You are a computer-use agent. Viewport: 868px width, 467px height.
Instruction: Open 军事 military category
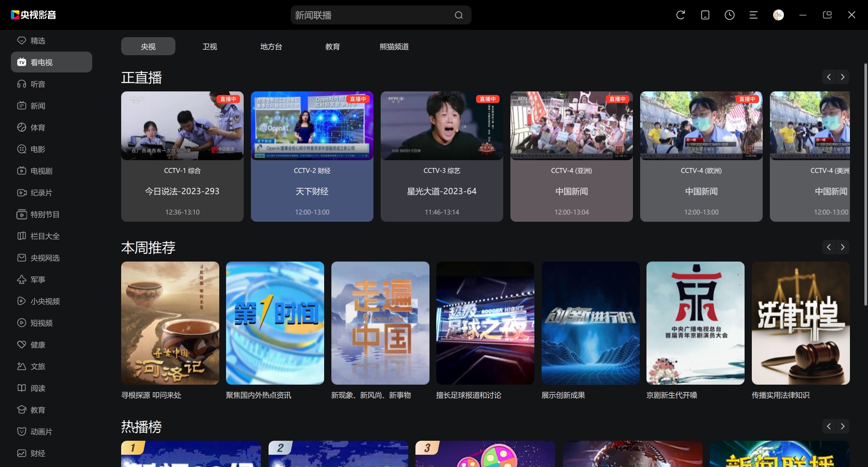(x=38, y=280)
